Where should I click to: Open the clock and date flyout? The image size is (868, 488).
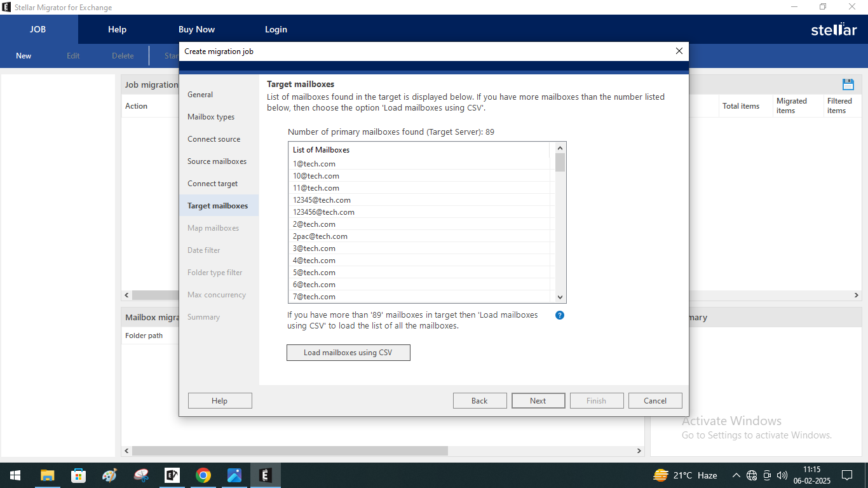[x=811, y=475]
